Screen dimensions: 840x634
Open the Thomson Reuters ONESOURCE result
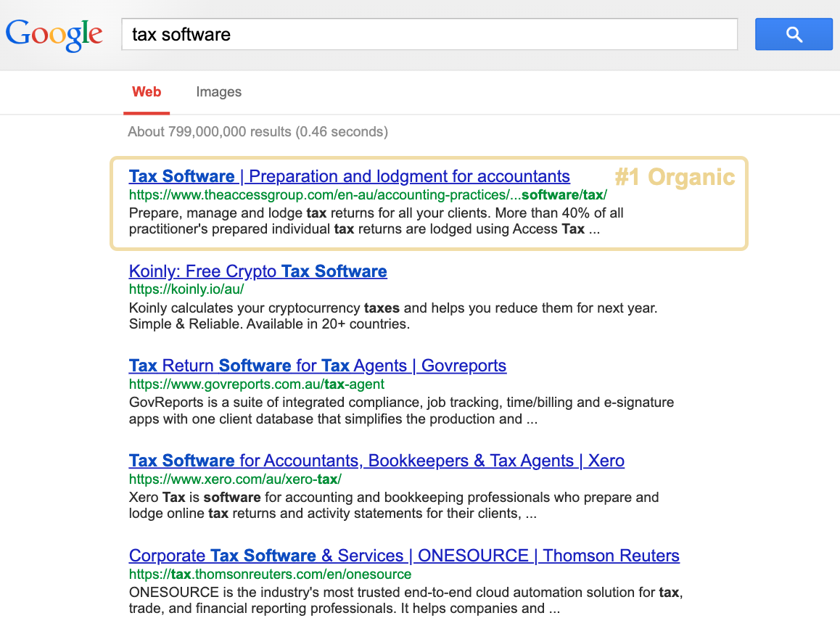click(x=404, y=556)
